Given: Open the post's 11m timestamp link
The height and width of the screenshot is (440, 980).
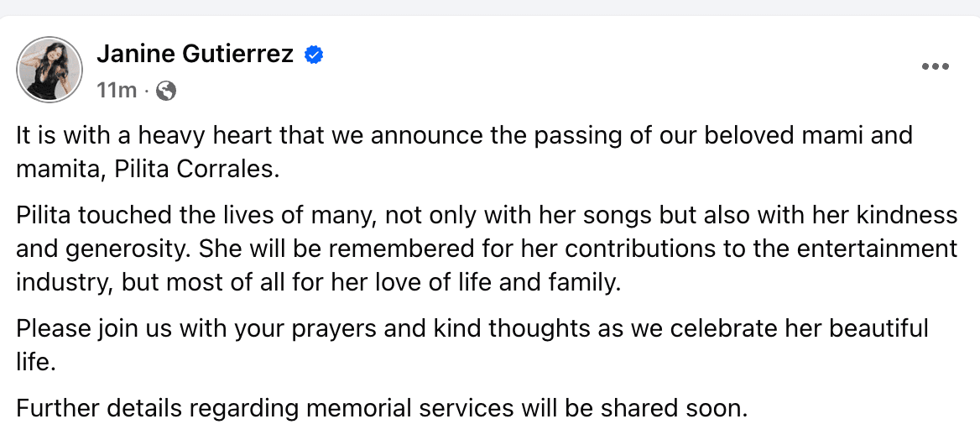Looking at the screenshot, I should pyautogui.click(x=117, y=91).
